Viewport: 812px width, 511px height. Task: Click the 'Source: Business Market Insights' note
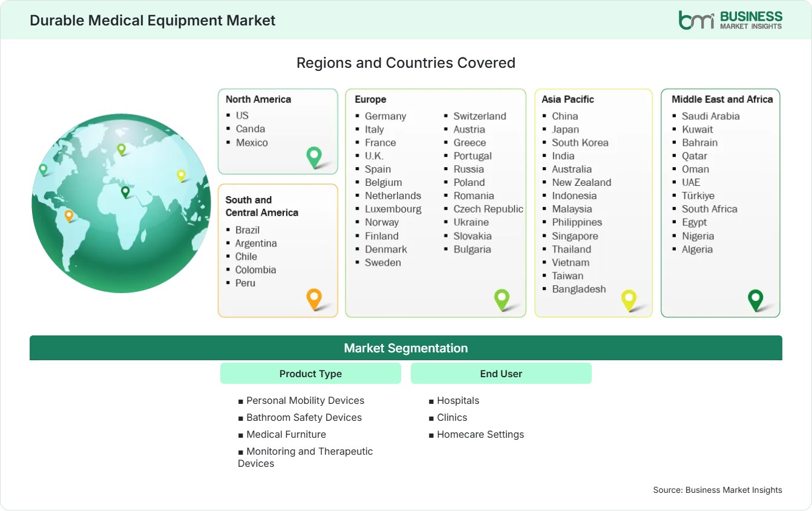click(x=718, y=490)
